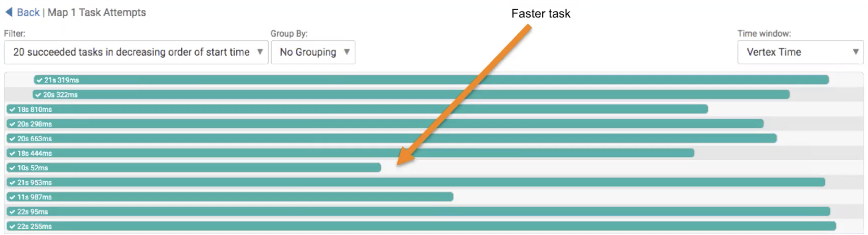This screenshot has width=868, height=235.
Task: Click the checkmark icon on 20s 322ms task
Action: tap(38, 95)
